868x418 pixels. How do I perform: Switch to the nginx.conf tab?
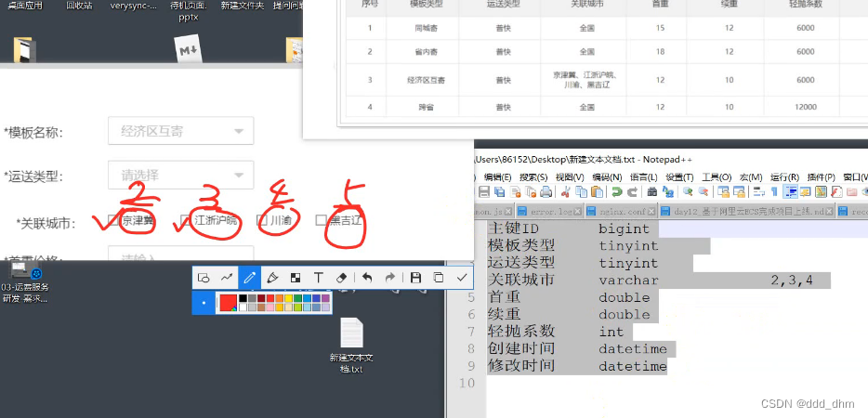pos(621,212)
